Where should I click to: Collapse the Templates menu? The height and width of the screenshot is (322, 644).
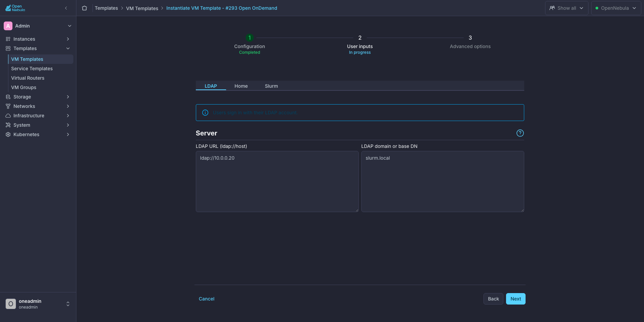tap(68, 48)
